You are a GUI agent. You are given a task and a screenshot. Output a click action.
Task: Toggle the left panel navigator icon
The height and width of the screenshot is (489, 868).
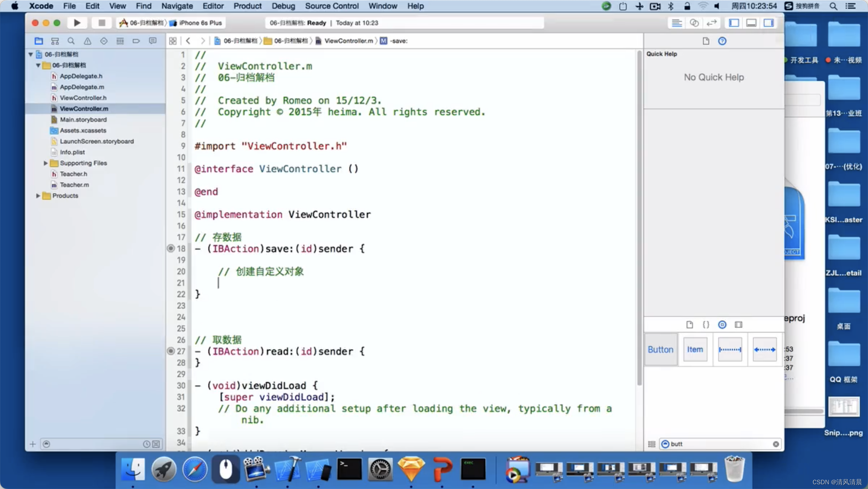pos(734,23)
